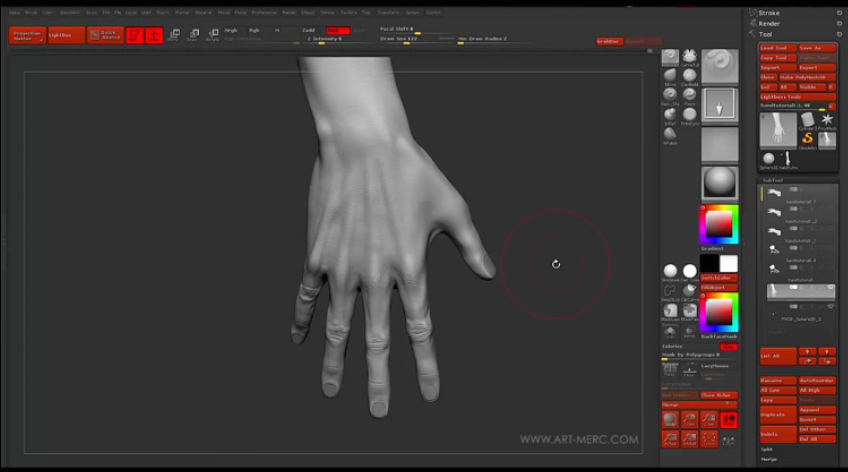Expand the Stroke palette

click(770, 13)
